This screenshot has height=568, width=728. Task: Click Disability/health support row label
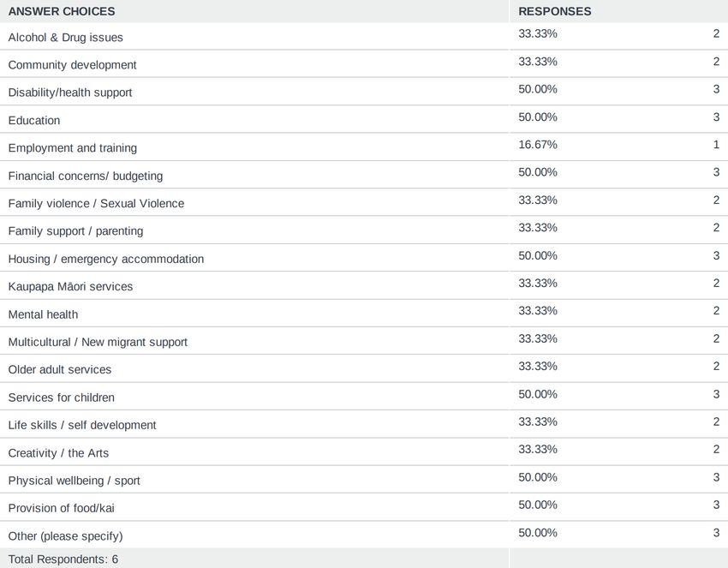tap(70, 93)
